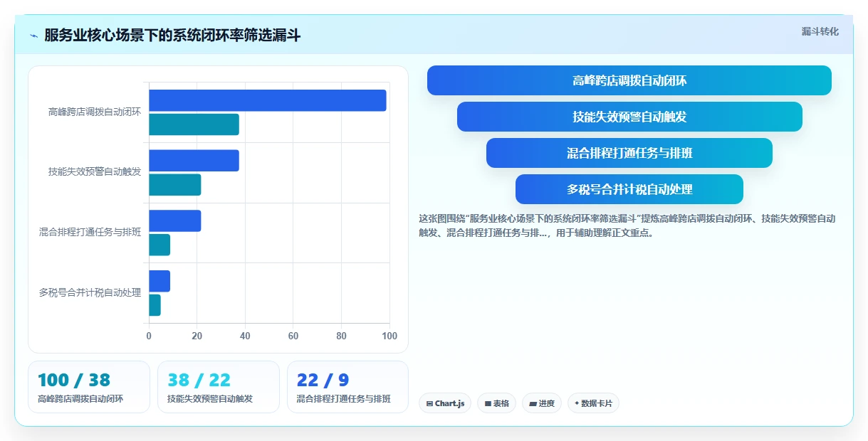Click the blue bar for 高峰跨店调拨自动闭环
868x441 pixels.
268,100
